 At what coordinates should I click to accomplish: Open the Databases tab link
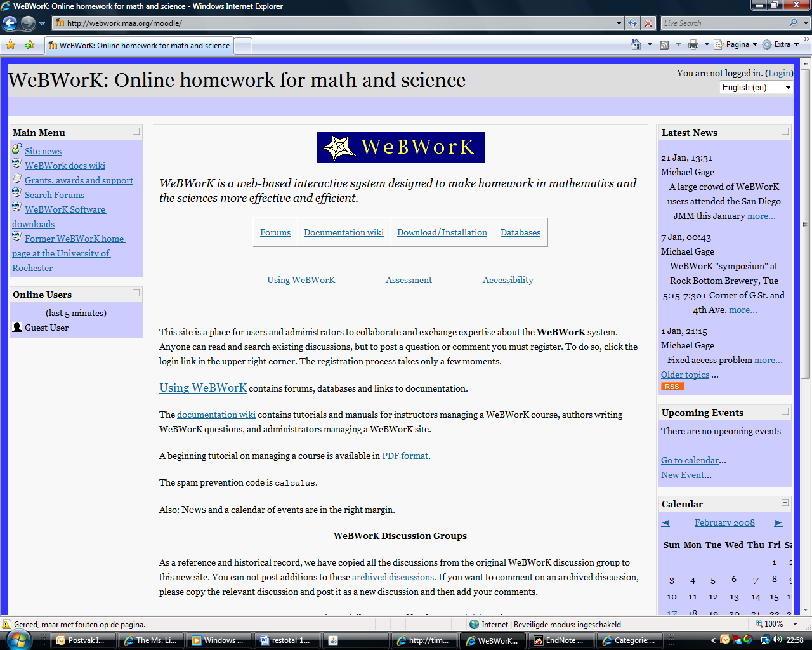click(x=520, y=232)
